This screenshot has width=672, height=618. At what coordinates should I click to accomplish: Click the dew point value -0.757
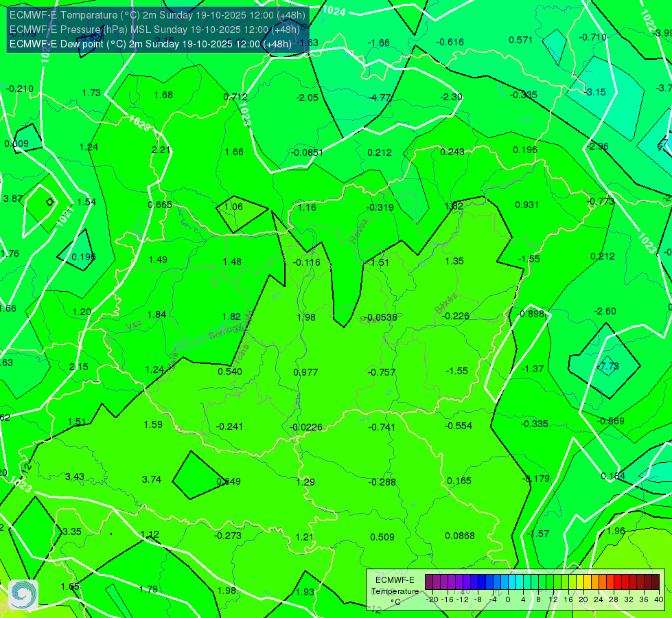pos(382,372)
